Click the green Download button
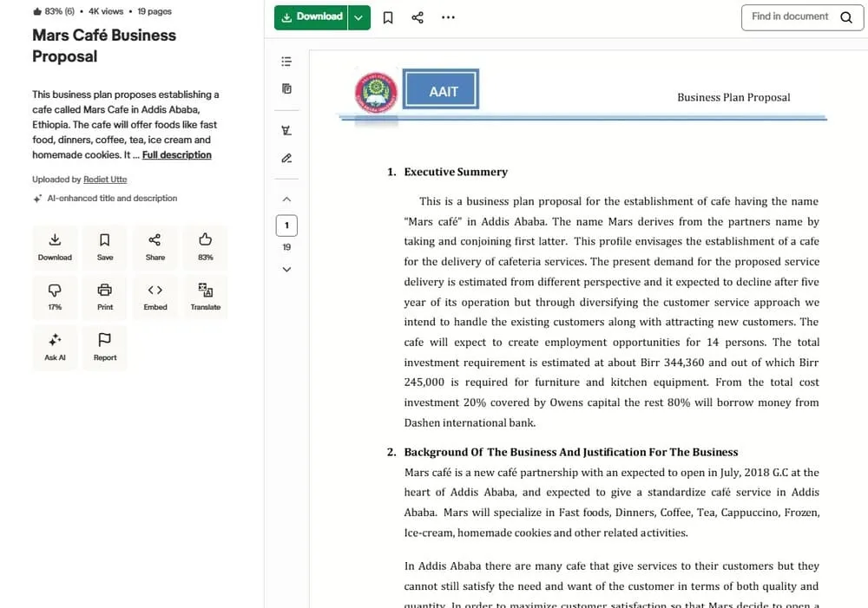 tap(312, 17)
